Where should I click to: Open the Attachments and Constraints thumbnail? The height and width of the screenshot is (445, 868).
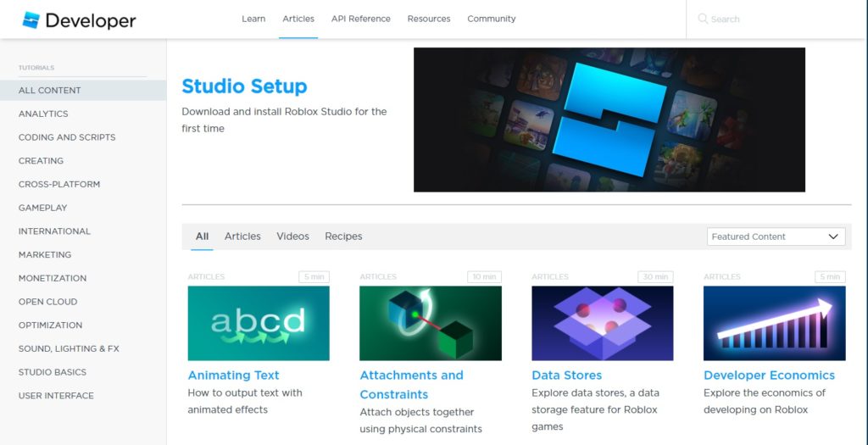[430, 323]
